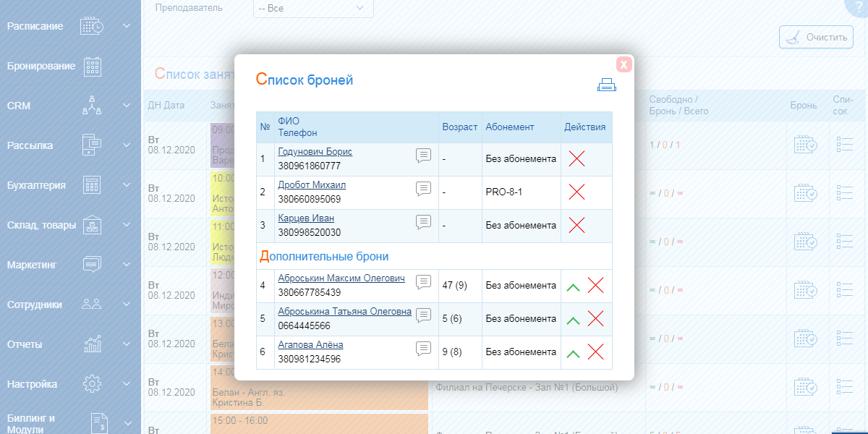Promote Аброськин Максим with green up arrow

(x=574, y=286)
